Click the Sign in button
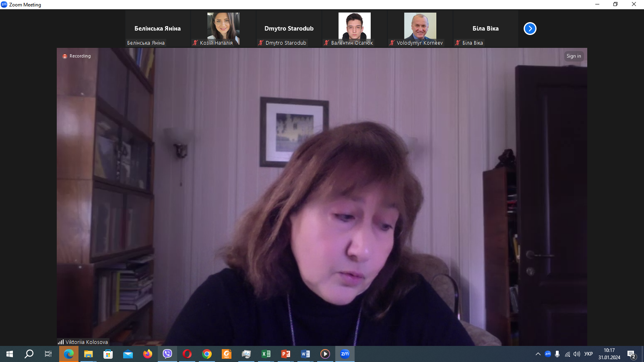 574,56
